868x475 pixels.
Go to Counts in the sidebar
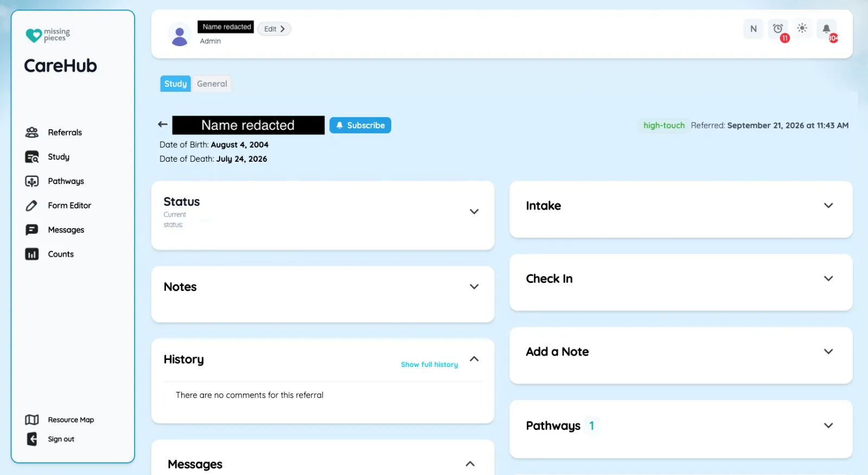(x=61, y=254)
